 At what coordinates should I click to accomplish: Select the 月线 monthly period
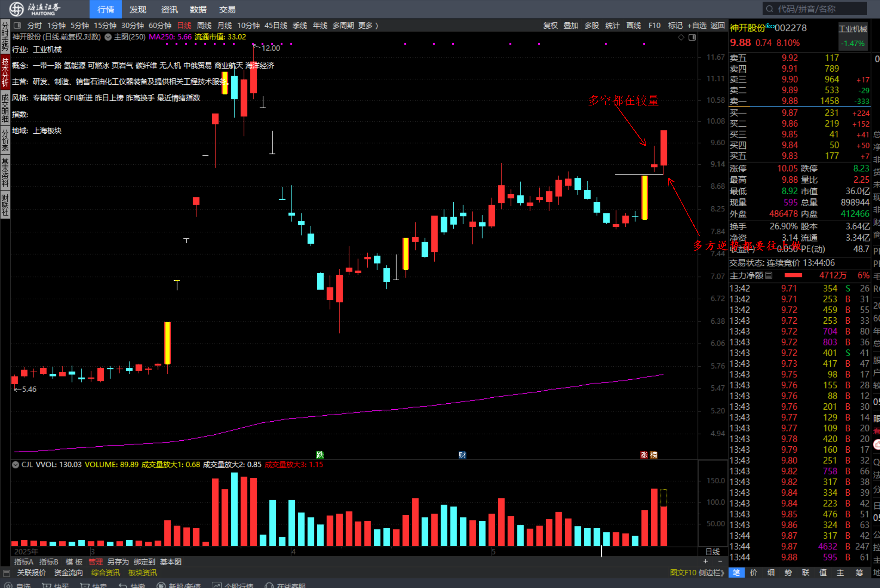pos(224,25)
